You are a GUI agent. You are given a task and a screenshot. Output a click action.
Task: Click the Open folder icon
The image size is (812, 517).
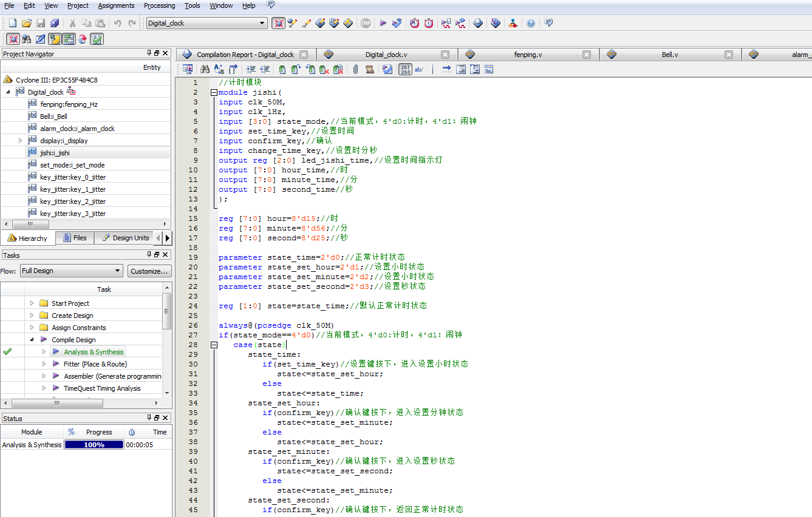pos(26,23)
